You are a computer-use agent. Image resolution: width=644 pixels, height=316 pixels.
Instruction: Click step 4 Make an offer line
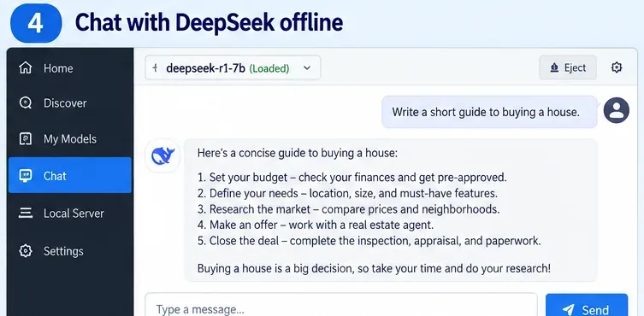point(316,225)
